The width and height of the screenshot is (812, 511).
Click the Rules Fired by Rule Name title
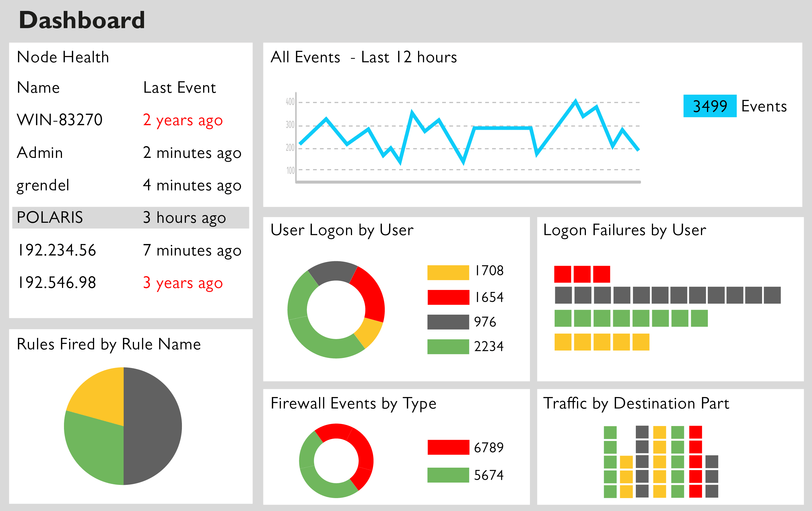click(x=109, y=345)
